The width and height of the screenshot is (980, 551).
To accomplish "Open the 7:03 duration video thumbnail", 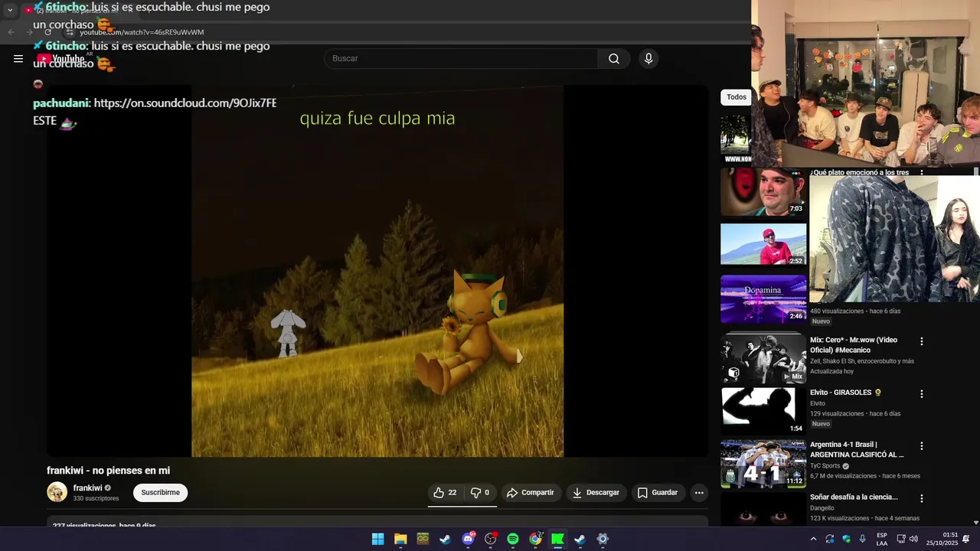I will [763, 191].
